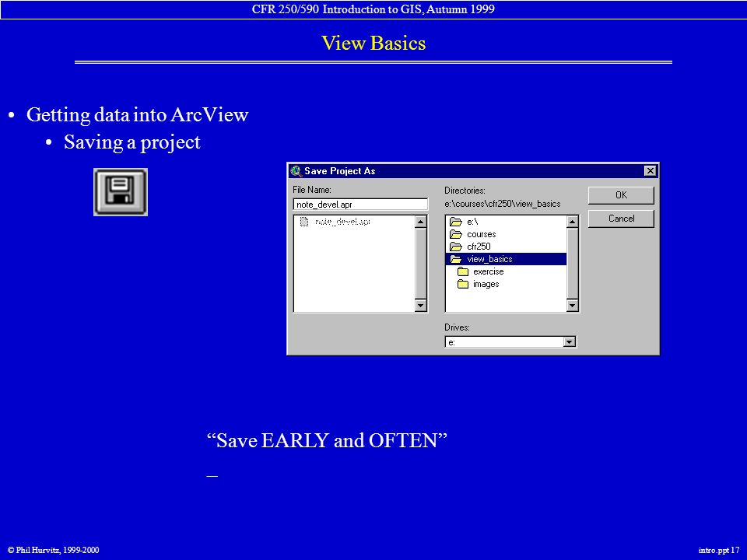Select the cfr250 directory

(479, 247)
